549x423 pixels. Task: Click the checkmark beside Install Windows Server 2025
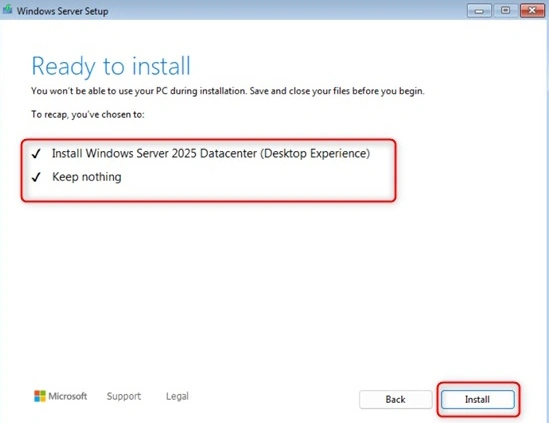point(36,154)
